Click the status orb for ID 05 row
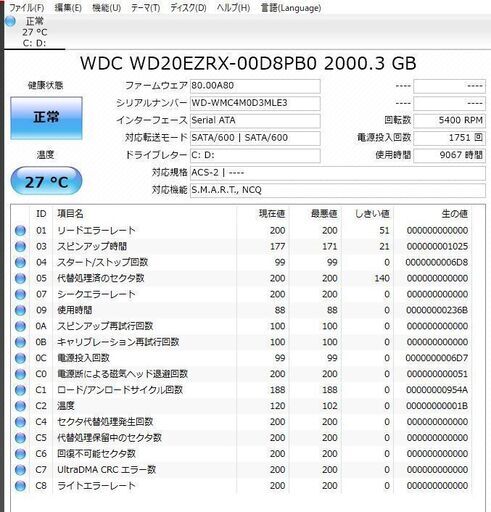Viewport: 491px width, 512px height. tap(20, 278)
